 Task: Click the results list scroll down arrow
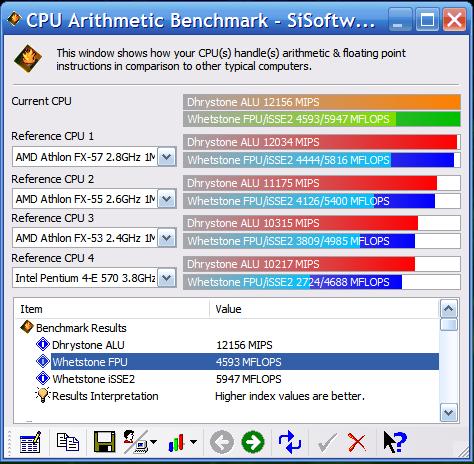pos(449,413)
